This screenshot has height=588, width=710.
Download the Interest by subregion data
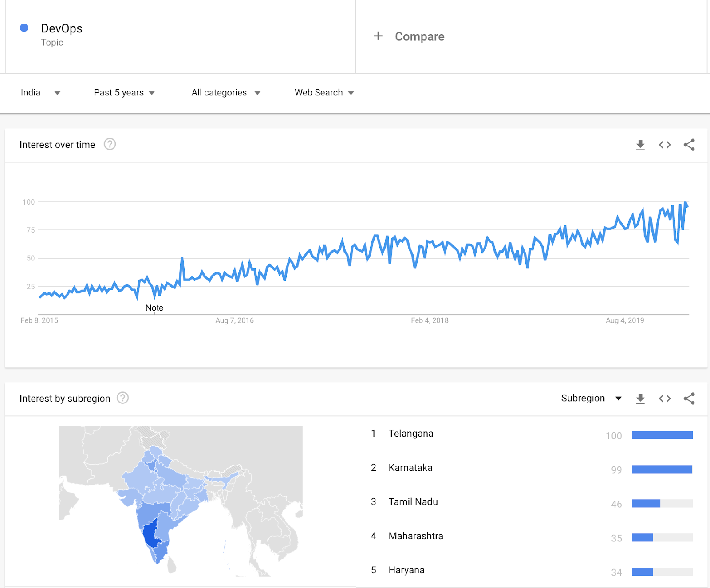click(640, 399)
